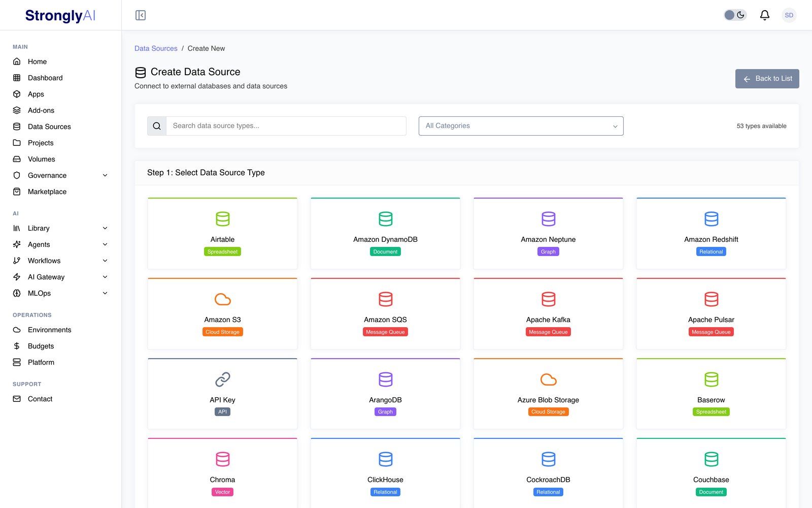The width and height of the screenshot is (812, 508).
Task: Click the StronglyAI logo
Action: point(60,15)
